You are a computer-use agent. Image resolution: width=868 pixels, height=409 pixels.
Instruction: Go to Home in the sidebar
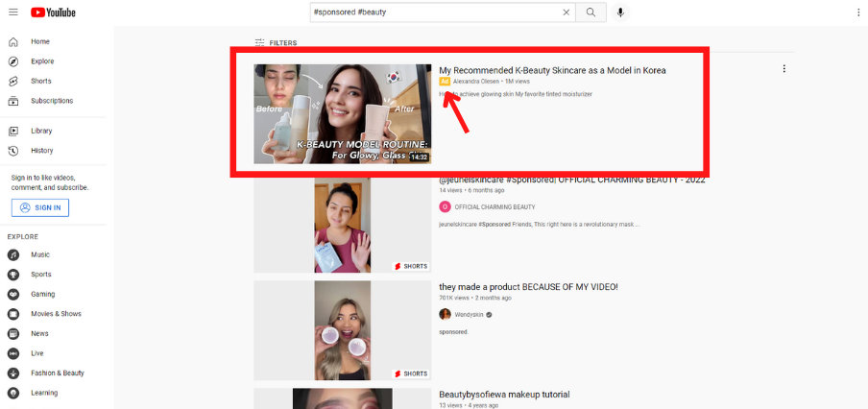[39, 42]
